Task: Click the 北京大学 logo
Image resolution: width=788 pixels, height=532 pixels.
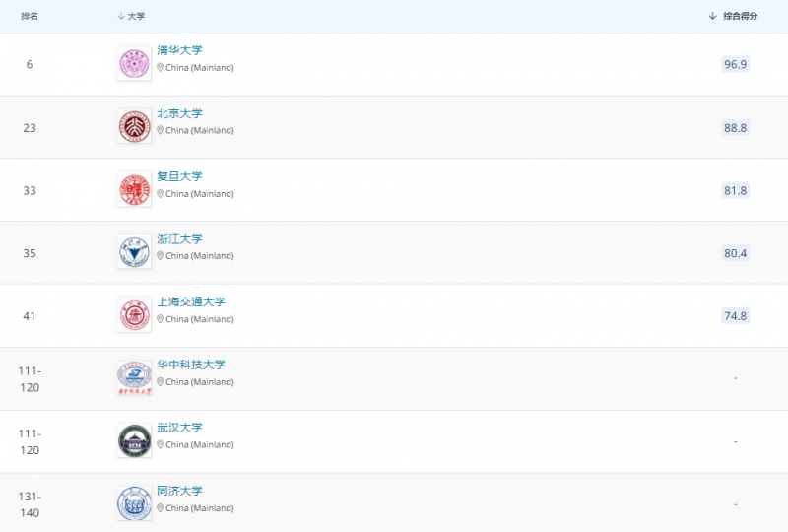Action: point(134,127)
